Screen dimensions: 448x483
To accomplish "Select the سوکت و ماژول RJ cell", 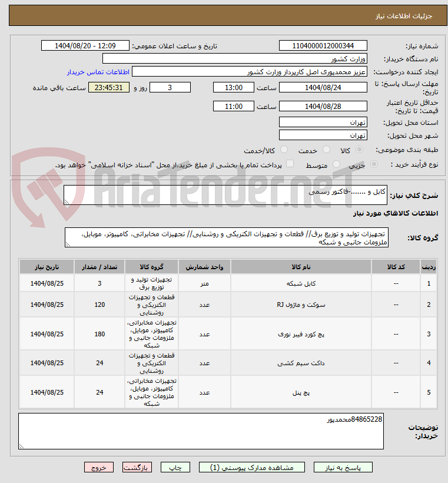I will 301,305.
